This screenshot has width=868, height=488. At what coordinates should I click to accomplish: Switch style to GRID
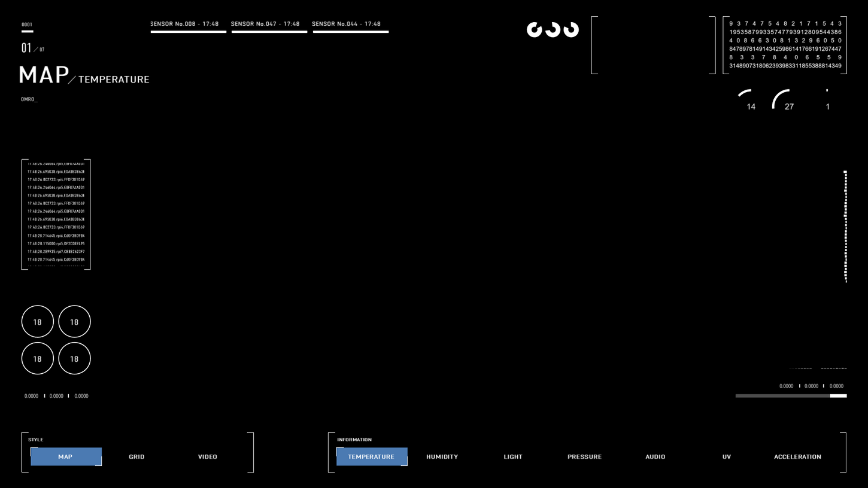(136, 456)
